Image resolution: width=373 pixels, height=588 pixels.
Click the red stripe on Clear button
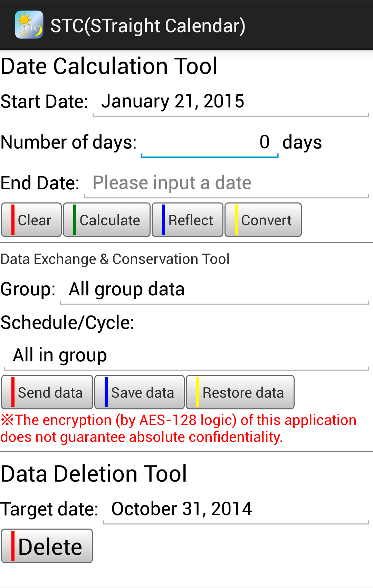[13, 220]
